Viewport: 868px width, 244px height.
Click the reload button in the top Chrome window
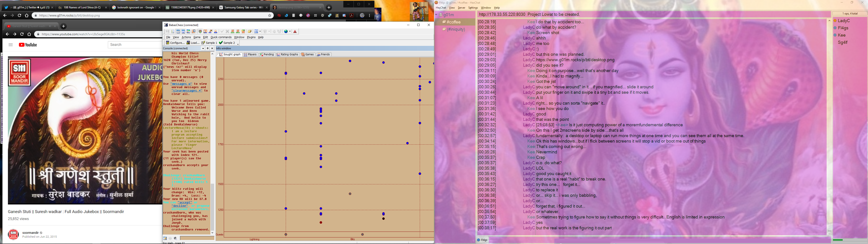pos(19,16)
